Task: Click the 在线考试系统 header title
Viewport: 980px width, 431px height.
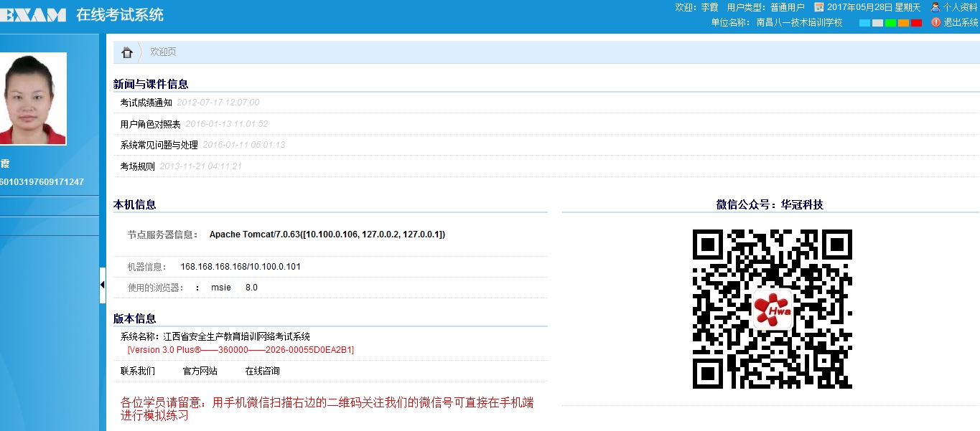Action: click(120, 14)
